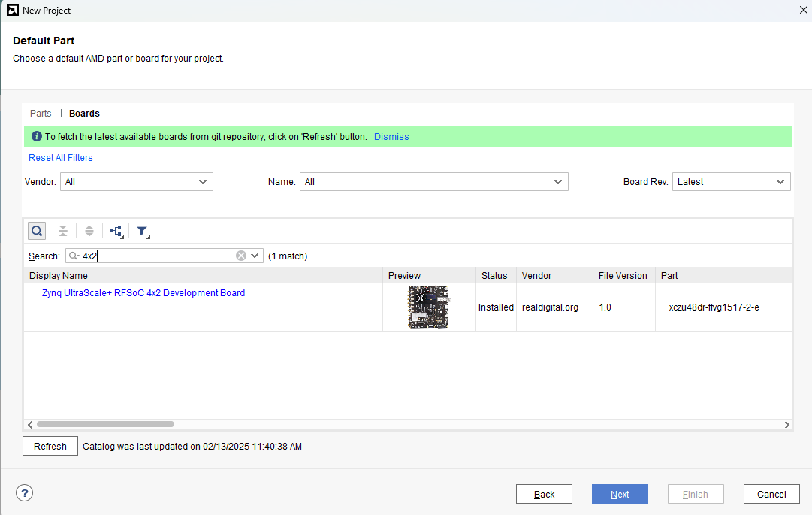This screenshot has height=515, width=812.
Task: Expand the Vendor dropdown
Action: tap(136, 182)
